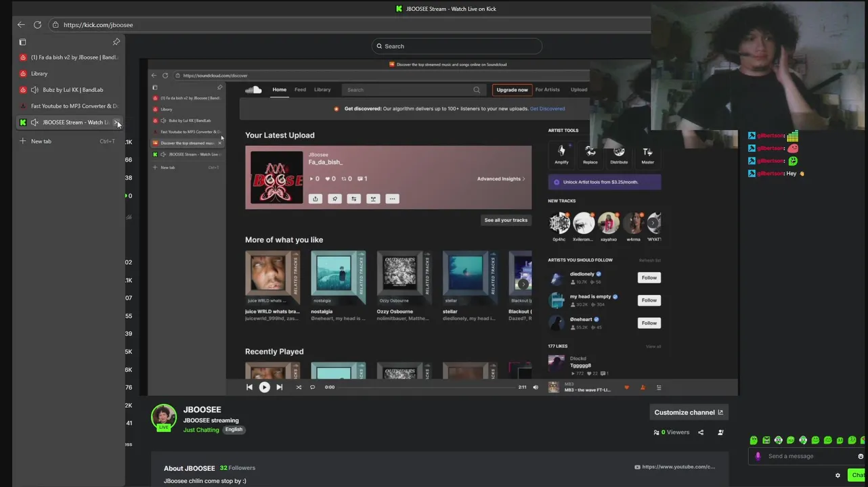Show next 'More of what you like' items
This screenshot has height=487, width=868.
tap(523, 284)
